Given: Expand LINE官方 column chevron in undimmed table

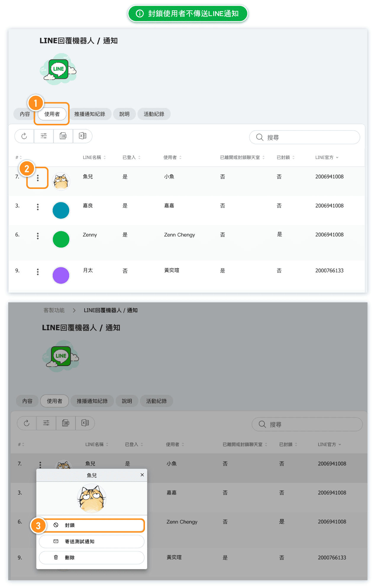Looking at the screenshot, I should pyautogui.click(x=337, y=158).
